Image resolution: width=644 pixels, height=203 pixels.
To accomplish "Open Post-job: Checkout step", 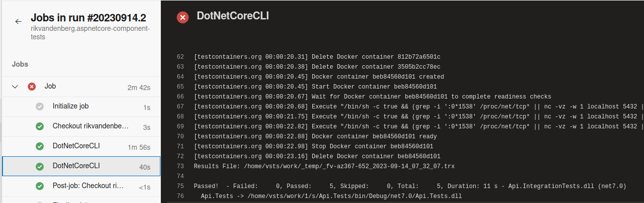I will (81, 186).
